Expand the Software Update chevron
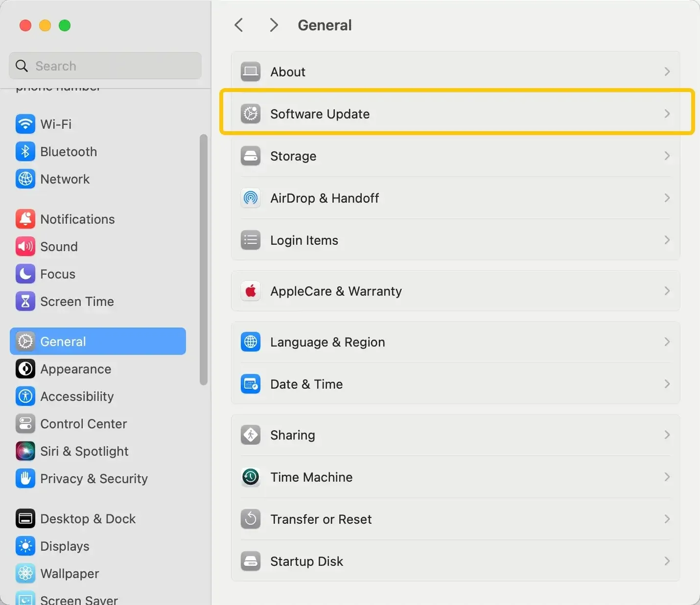Screen dimensions: 700x605 [x=667, y=114]
